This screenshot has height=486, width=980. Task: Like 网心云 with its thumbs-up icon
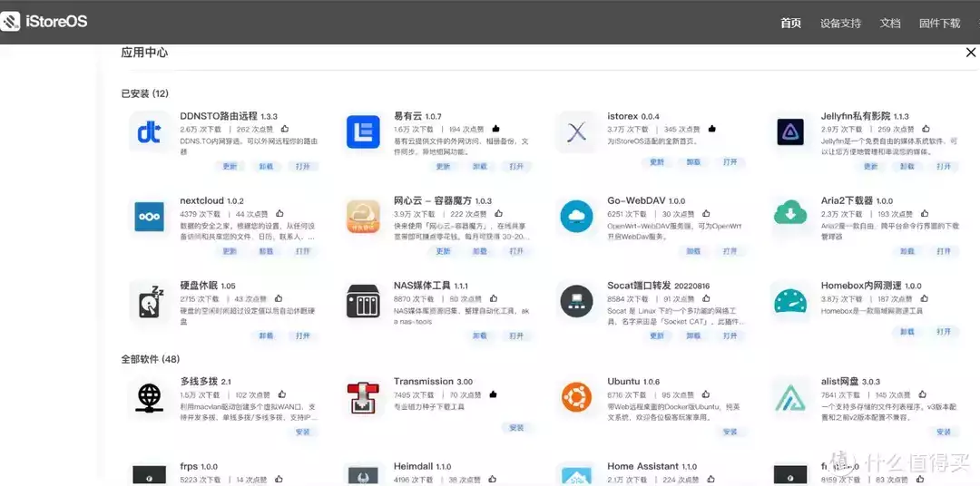tap(497, 214)
